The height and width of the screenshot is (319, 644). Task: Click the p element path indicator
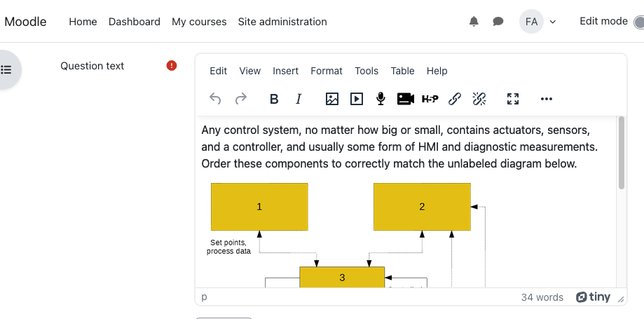(x=204, y=297)
